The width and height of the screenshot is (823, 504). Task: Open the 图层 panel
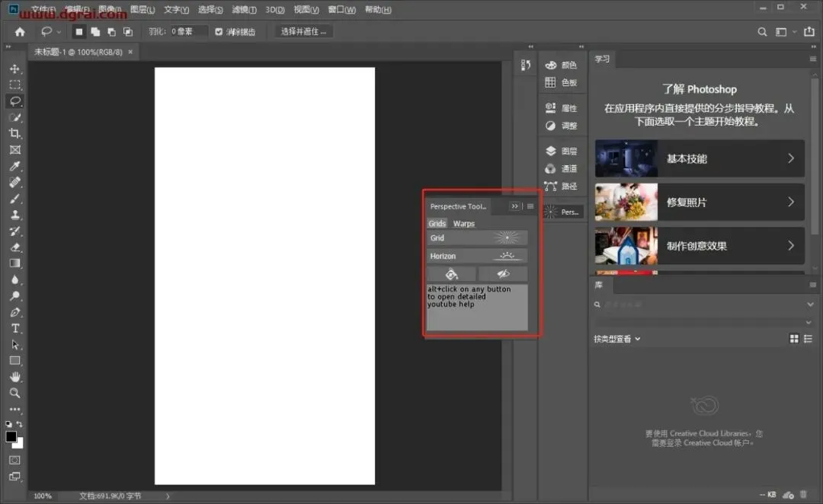[561, 151]
